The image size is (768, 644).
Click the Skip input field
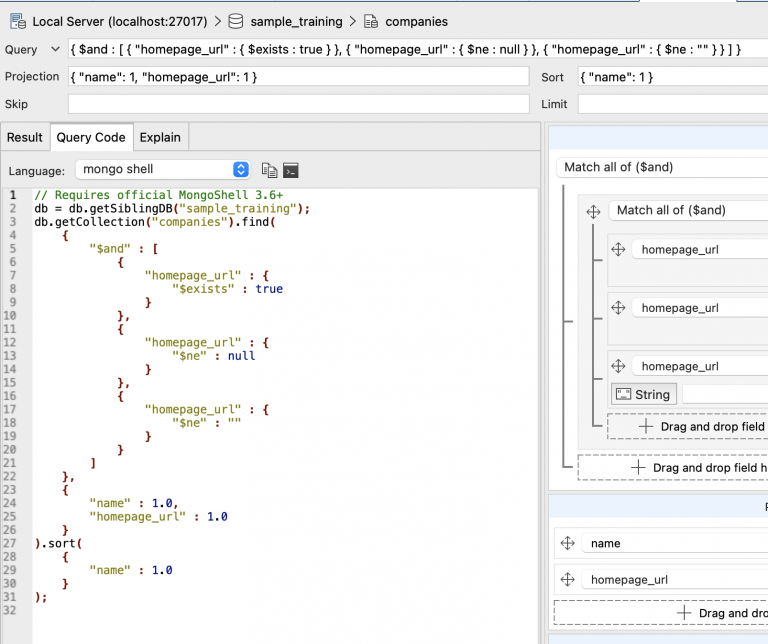(x=299, y=104)
